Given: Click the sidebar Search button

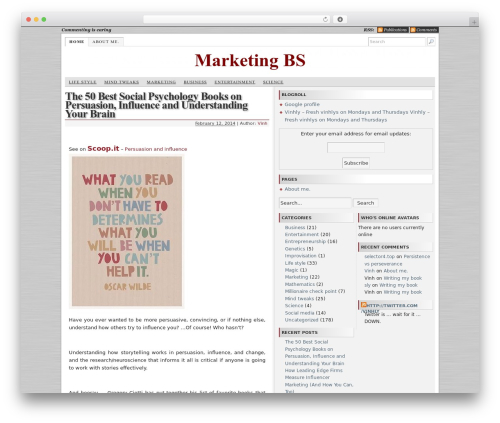Looking at the screenshot, I should [x=365, y=203].
